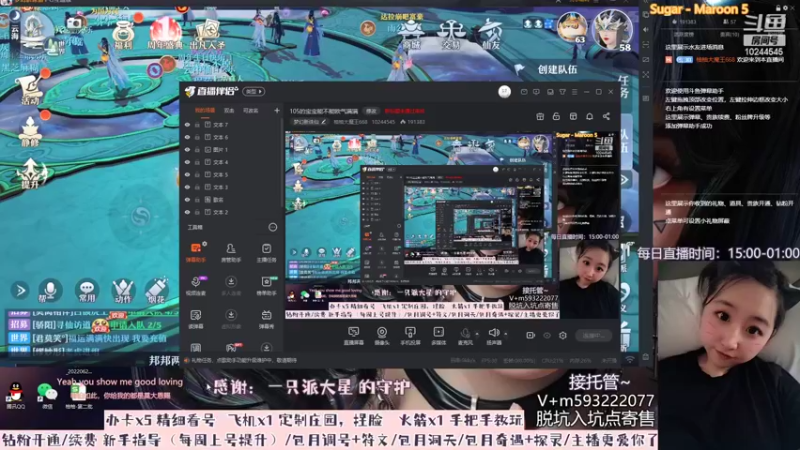
Task: Click the network status wifi icon
Action: 630,360
